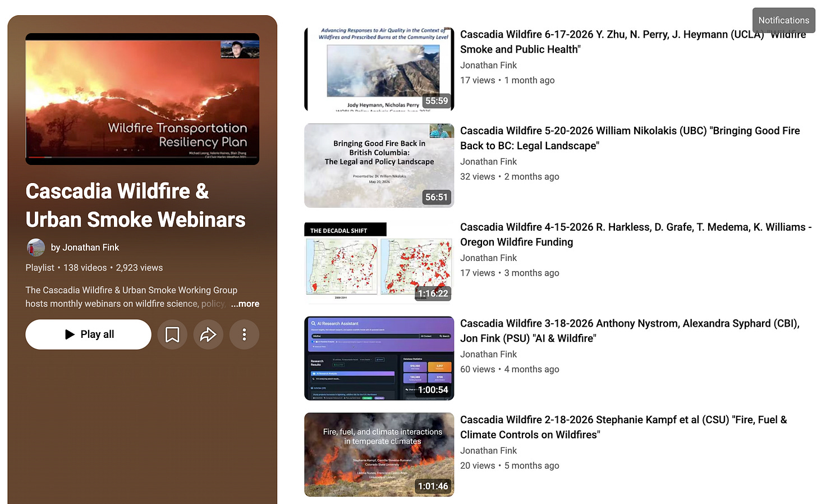The width and height of the screenshot is (817, 504).
Task: Open title Cascadia Wildfire 6-17-2026 UCLA video
Action: click(x=633, y=42)
